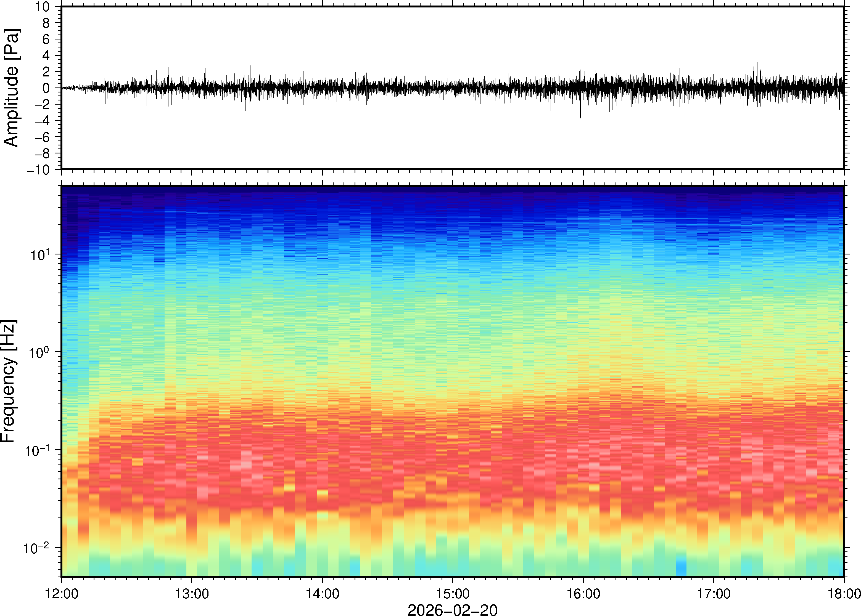Click the 12:00 start time label
Screen dimensions: 861x616
tap(62, 594)
